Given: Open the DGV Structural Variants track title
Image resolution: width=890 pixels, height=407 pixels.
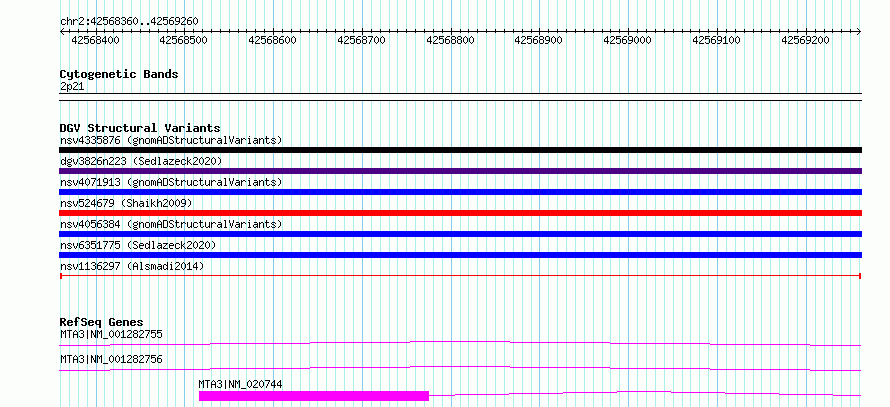Looking at the screenshot, I should click(x=140, y=128).
